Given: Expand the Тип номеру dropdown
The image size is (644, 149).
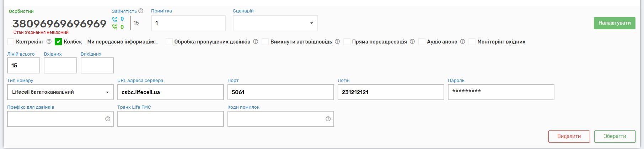Looking at the screenshot, I should coord(60,92).
